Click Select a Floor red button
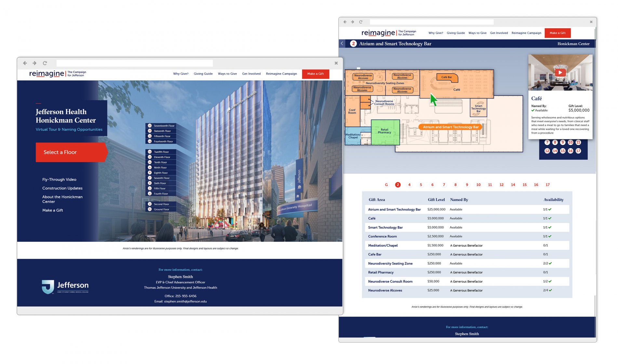The height and width of the screenshot is (364, 618). (x=72, y=152)
